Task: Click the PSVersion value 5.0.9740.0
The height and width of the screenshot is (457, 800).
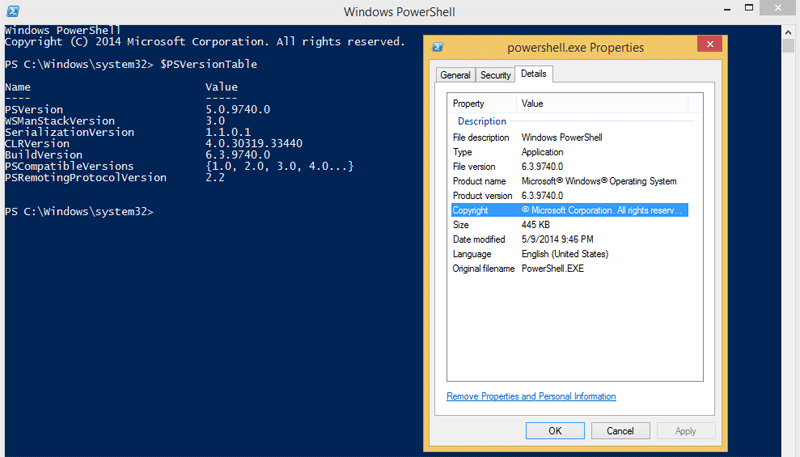Action: tap(238, 109)
